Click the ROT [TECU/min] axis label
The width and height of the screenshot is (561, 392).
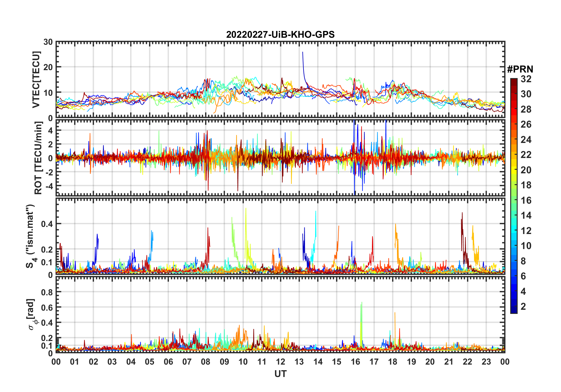coord(38,158)
